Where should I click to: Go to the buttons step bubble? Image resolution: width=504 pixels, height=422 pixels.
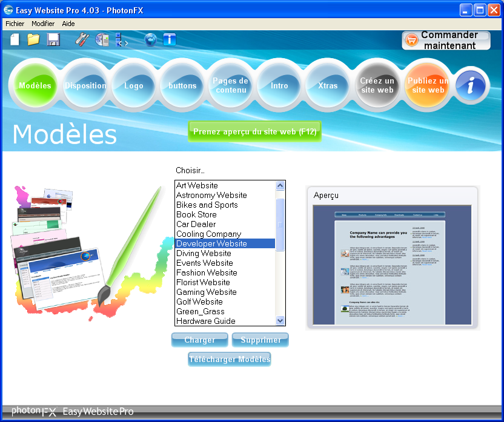coord(182,85)
